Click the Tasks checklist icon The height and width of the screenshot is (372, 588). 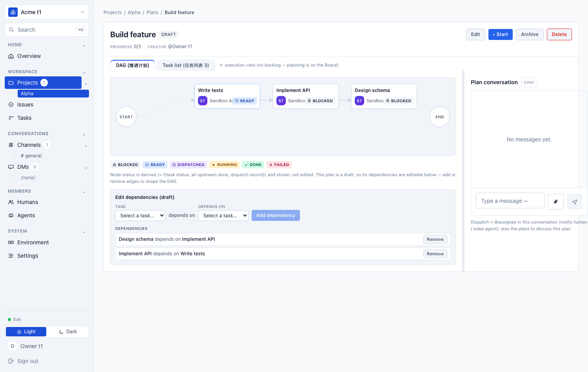[x=11, y=118]
